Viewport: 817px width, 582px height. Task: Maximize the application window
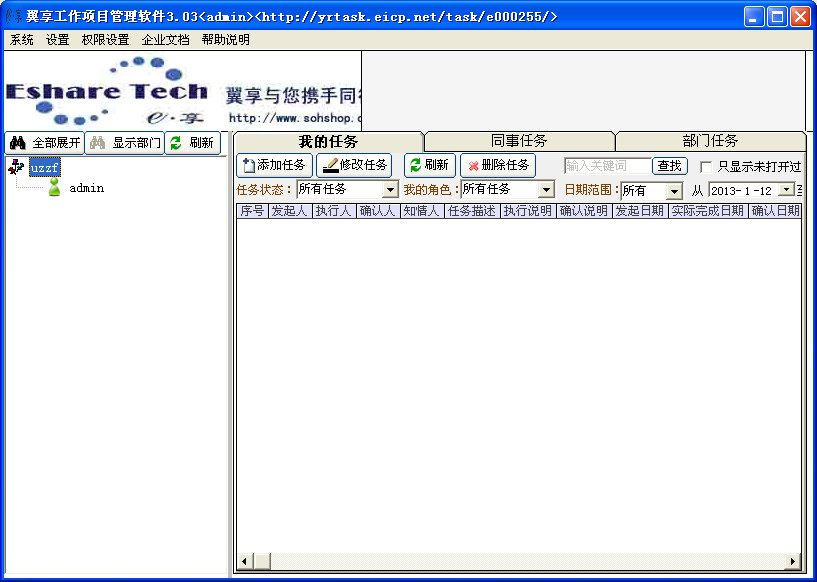[x=777, y=17]
